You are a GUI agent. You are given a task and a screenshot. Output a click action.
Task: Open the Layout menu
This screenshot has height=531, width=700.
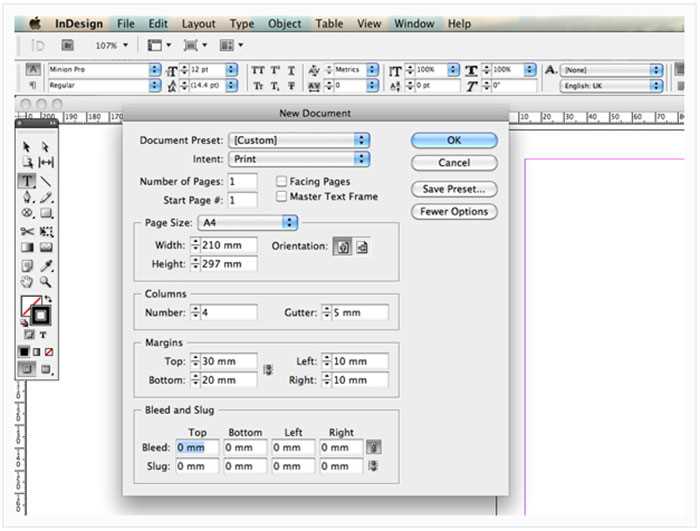pyautogui.click(x=198, y=24)
